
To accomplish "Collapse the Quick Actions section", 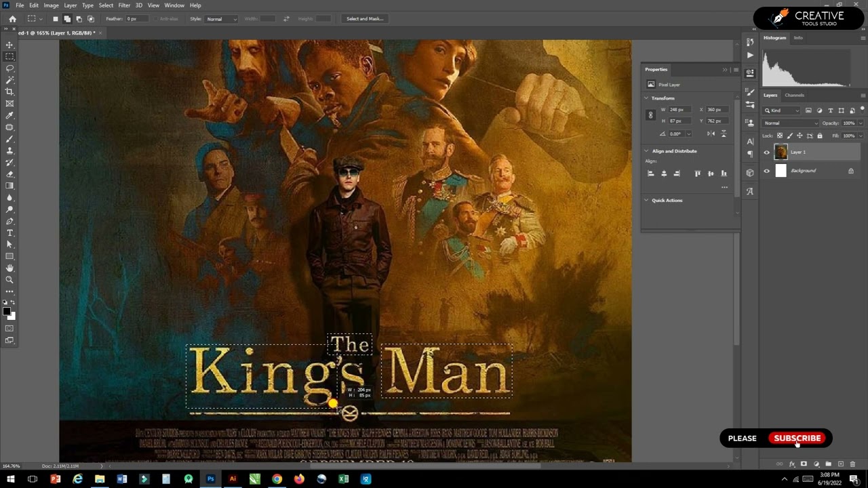I will (646, 201).
